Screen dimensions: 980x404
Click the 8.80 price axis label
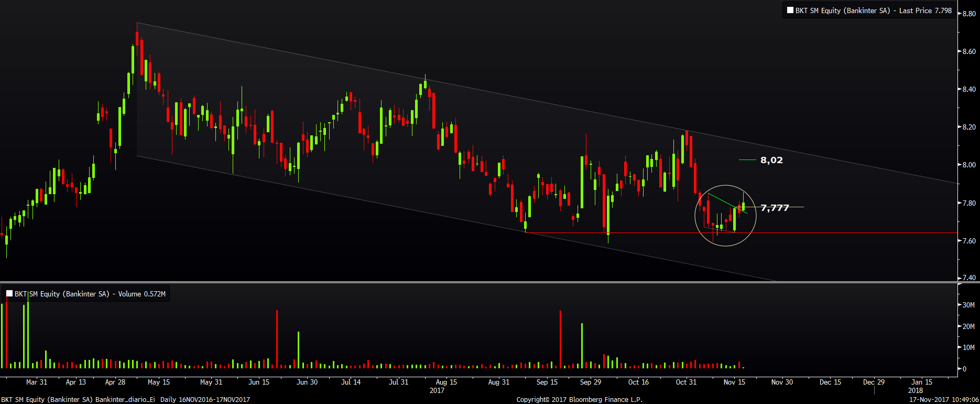click(969, 14)
